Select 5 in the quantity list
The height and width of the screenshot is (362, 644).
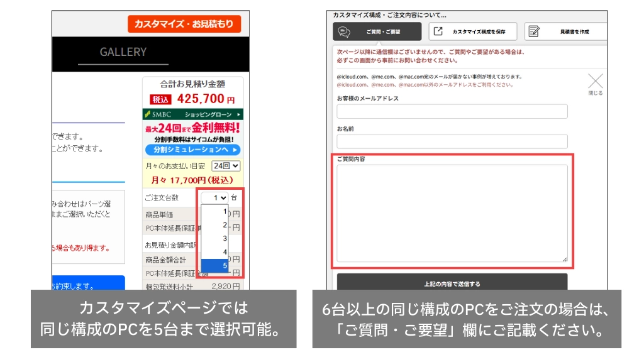pyautogui.click(x=215, y=266)
